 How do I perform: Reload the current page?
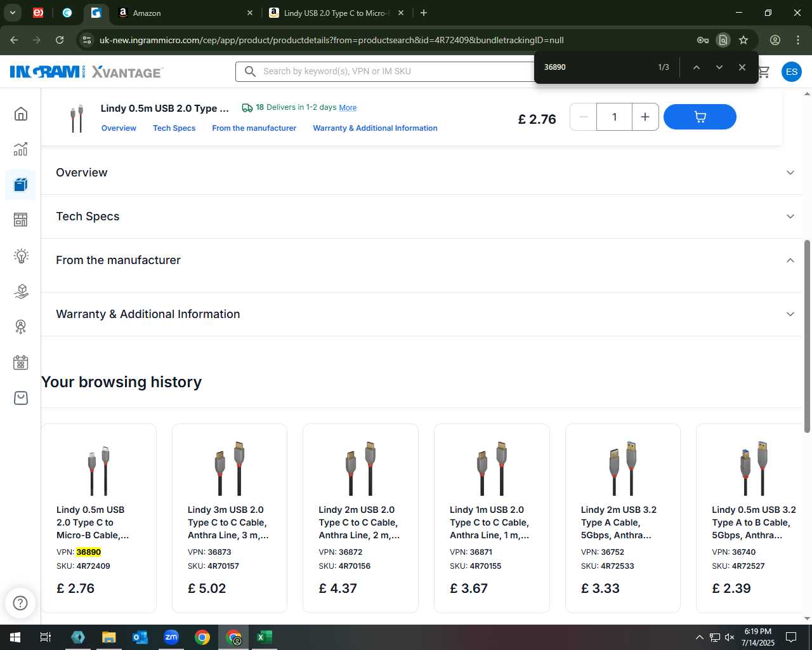[x=60, y=40]
